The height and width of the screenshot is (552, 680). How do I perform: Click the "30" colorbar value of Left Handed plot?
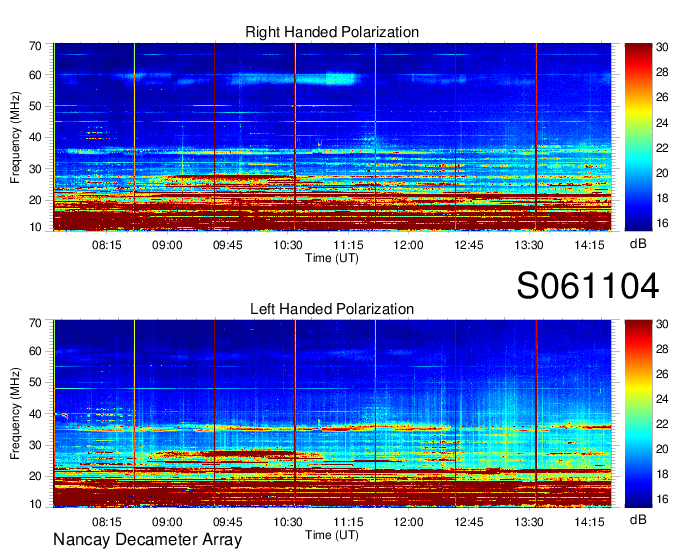coord(662,323)
